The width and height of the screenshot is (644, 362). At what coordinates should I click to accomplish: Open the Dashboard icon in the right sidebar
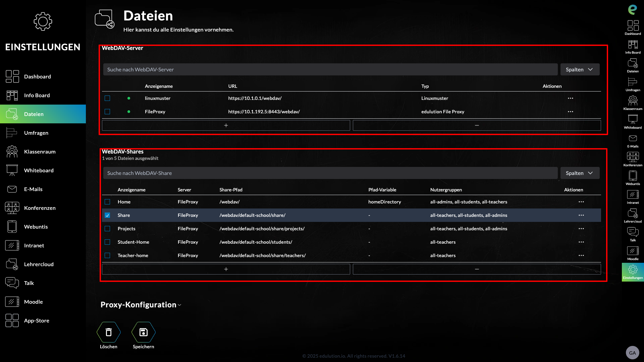tap(633, 26)
